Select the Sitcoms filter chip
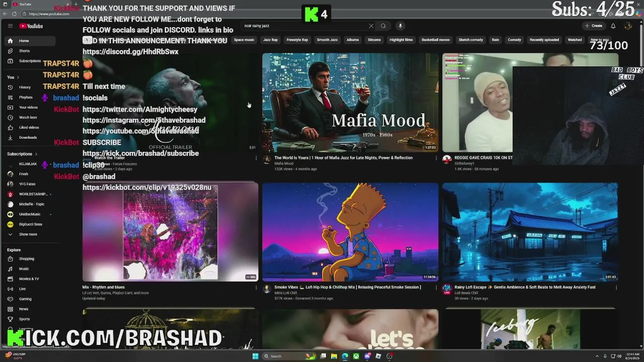This screenshot has width=644, height=362. click(374, 40)
